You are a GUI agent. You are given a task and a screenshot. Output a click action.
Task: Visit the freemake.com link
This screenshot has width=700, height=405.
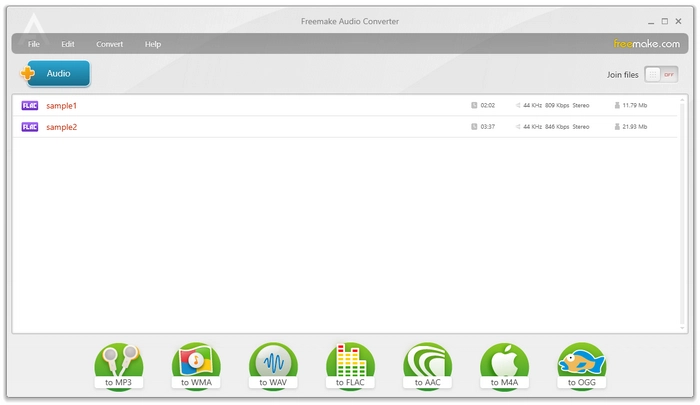[x=646, y=44]
